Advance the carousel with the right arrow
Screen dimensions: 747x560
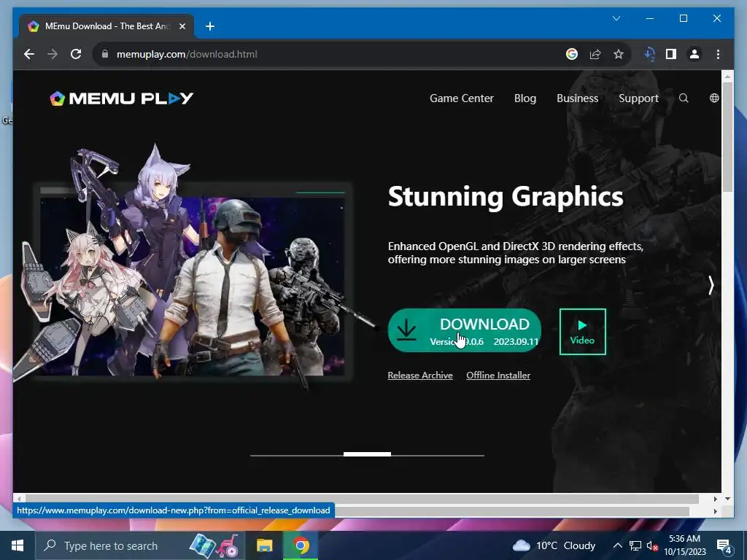(711, 285)
